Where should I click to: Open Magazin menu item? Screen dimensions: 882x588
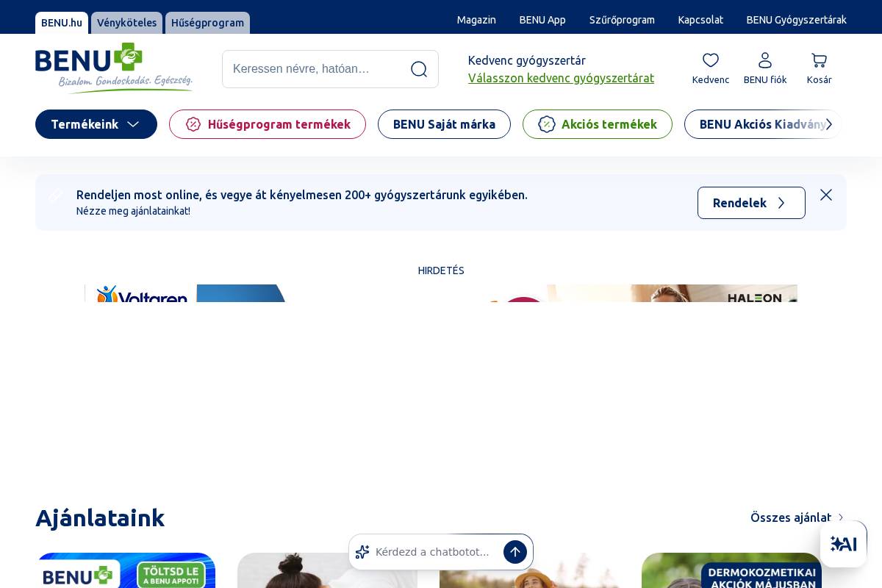click(476, 20)
